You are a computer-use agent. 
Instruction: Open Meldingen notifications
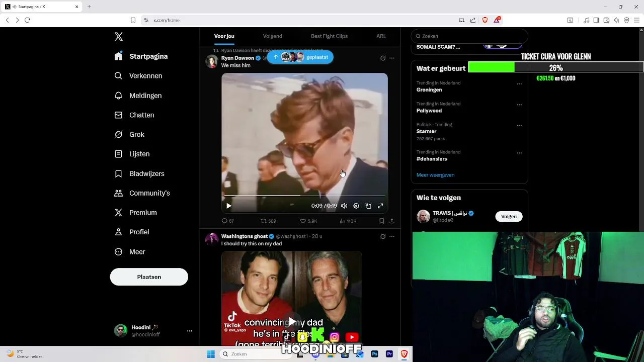tap(138, 96)
